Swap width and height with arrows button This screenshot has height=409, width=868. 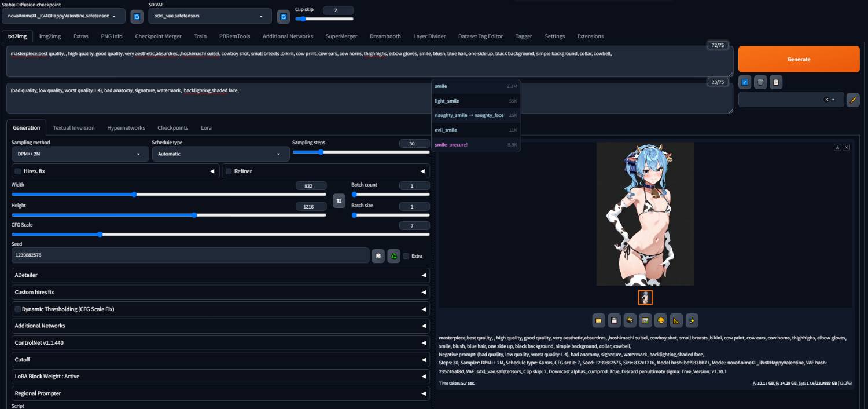(x=340, y=200)
